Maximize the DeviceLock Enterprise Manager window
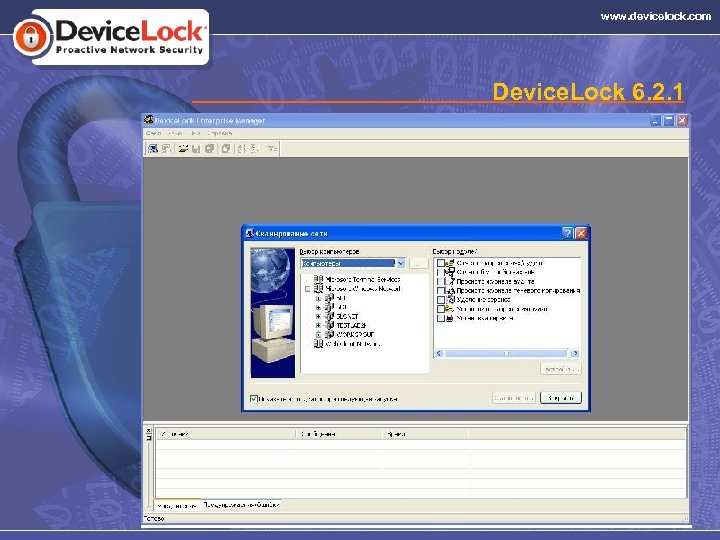 (669, 120)
